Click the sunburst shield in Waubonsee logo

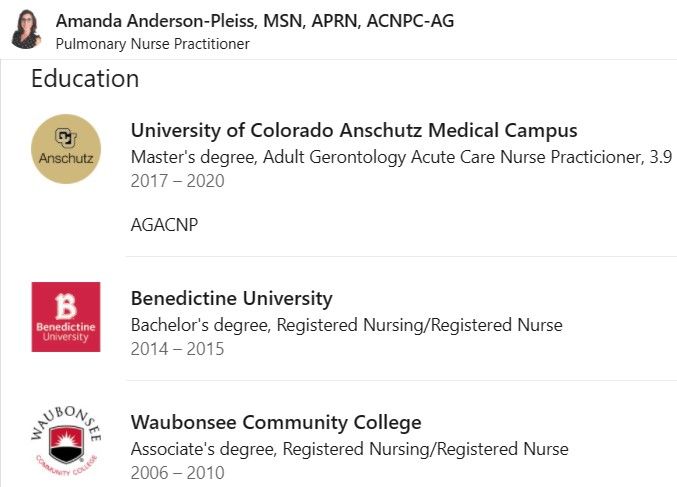pyautogui.click(x=66, y=444)
